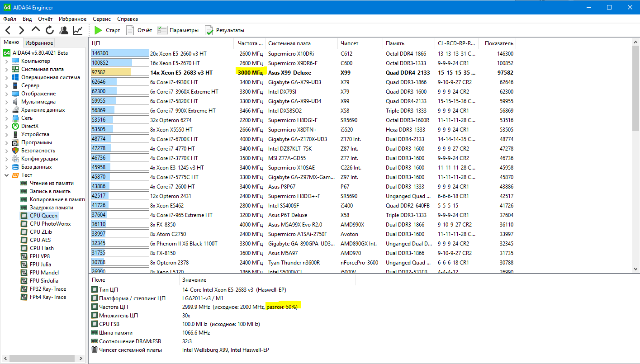Sort by the Частота column header

click(250, 43)
